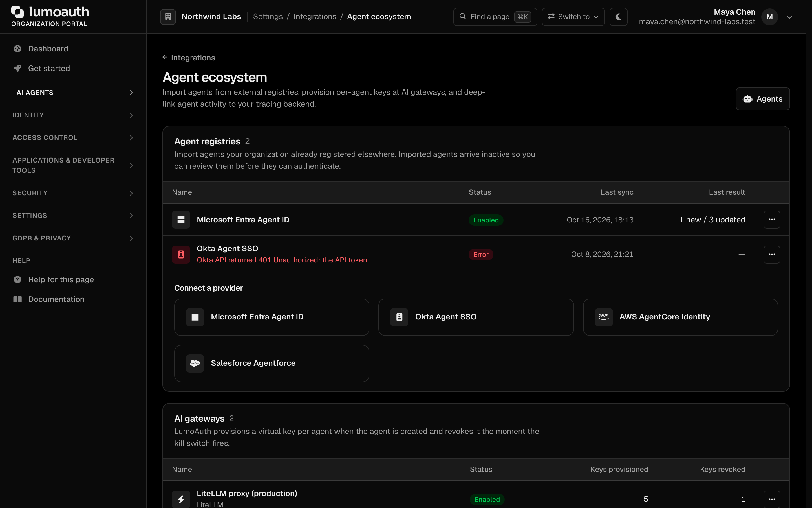Click the Find a page search field
The width and height of the screenshot is (812, 508).
click(x=495, y=17)
